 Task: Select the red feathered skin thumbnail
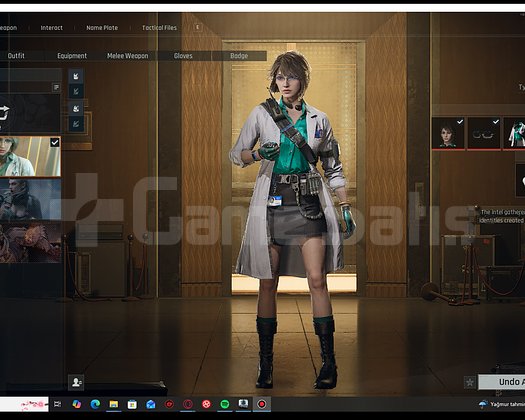[30, 242]
